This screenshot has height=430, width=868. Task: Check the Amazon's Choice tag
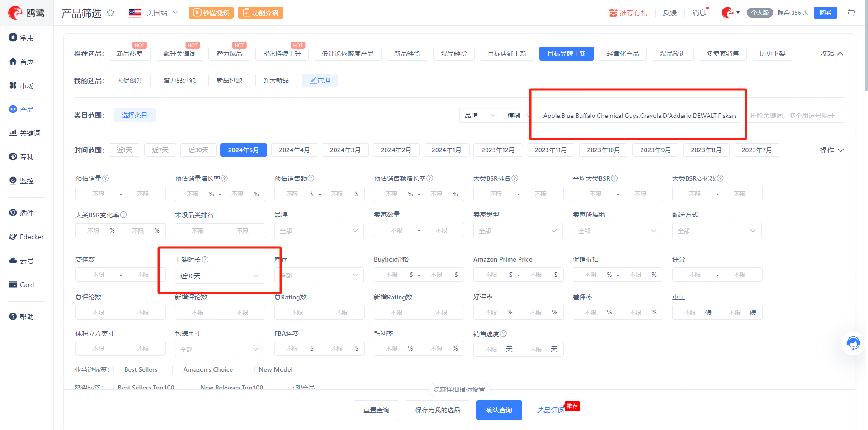[176, 369]
